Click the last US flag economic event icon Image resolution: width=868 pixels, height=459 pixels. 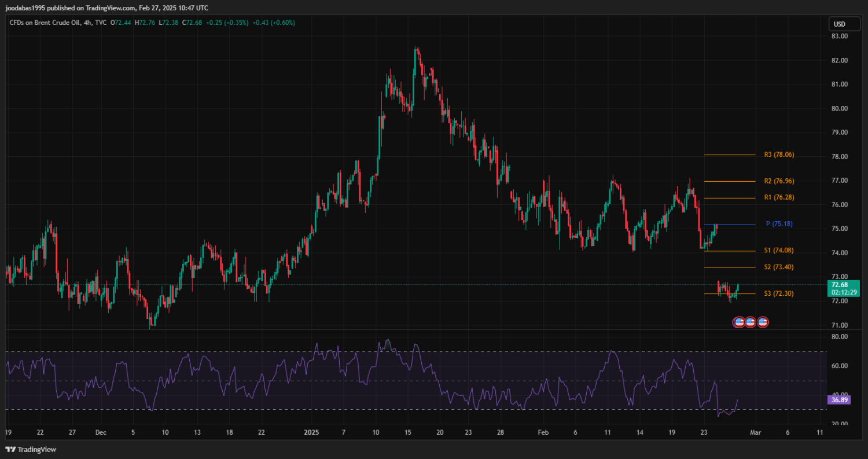(x=762, y=322)
